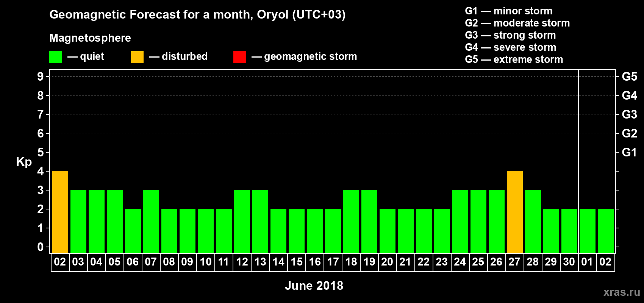Click the Kp axis value 0
Image resolution: width=644 pixels, height=303 pixels.
41,247
